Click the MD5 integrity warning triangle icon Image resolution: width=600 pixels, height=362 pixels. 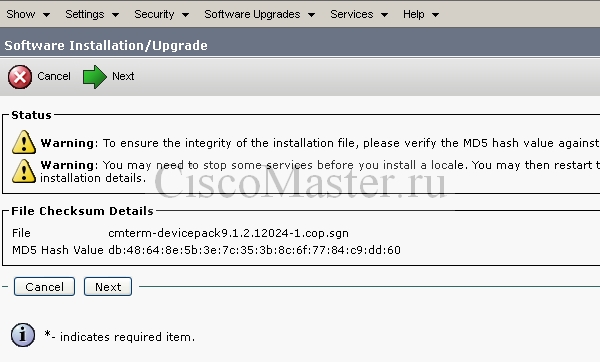(24, 142)
